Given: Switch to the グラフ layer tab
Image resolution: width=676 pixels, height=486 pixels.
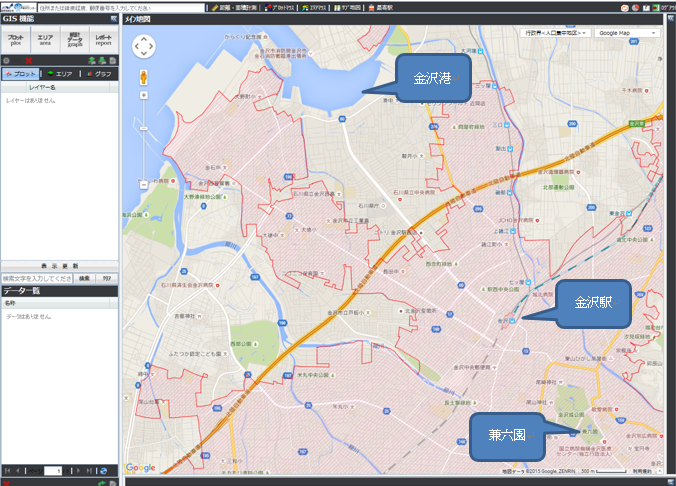Looking at the screenshot, I should point(99,74).
